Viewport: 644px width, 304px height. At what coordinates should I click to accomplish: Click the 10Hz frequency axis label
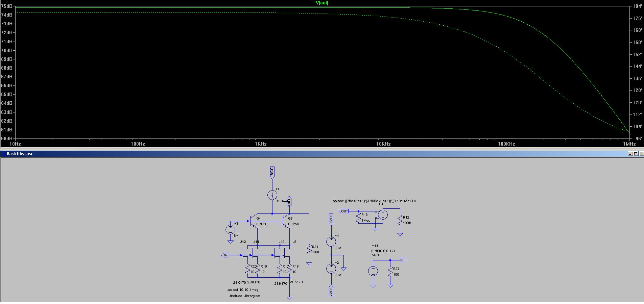(x=15, y=144)
